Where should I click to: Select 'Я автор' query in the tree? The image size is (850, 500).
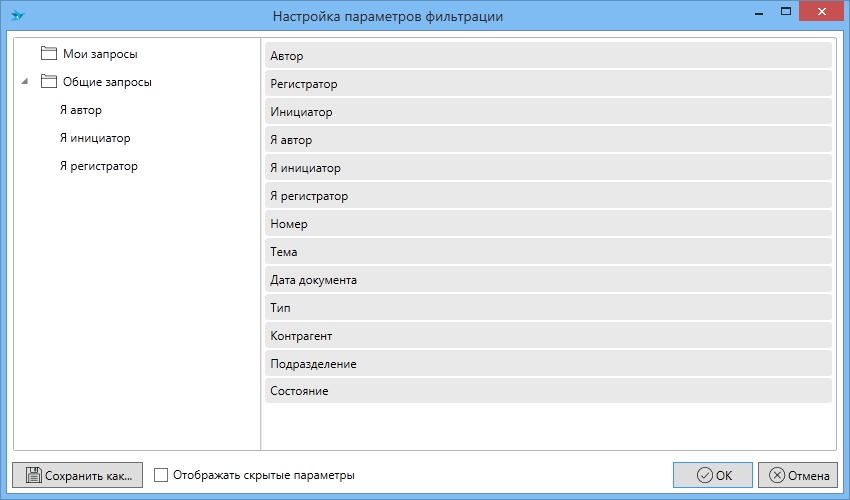click(80, 110)
